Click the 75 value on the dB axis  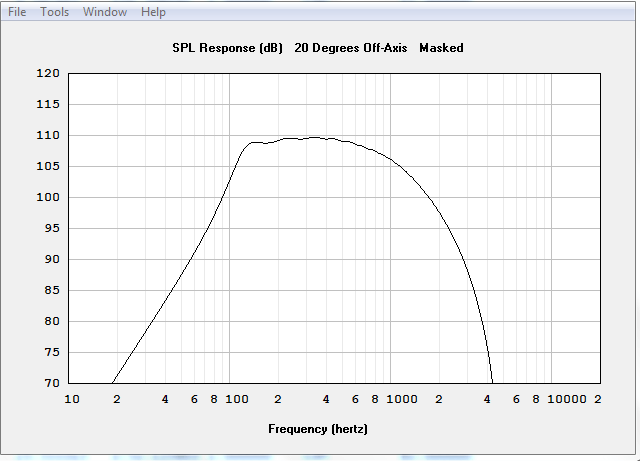[52, 352]
